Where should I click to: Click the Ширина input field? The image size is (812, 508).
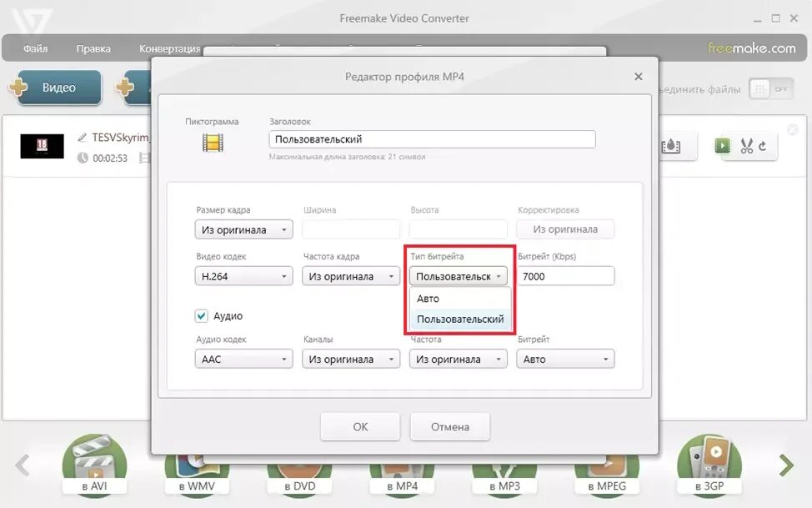[351, 229]
